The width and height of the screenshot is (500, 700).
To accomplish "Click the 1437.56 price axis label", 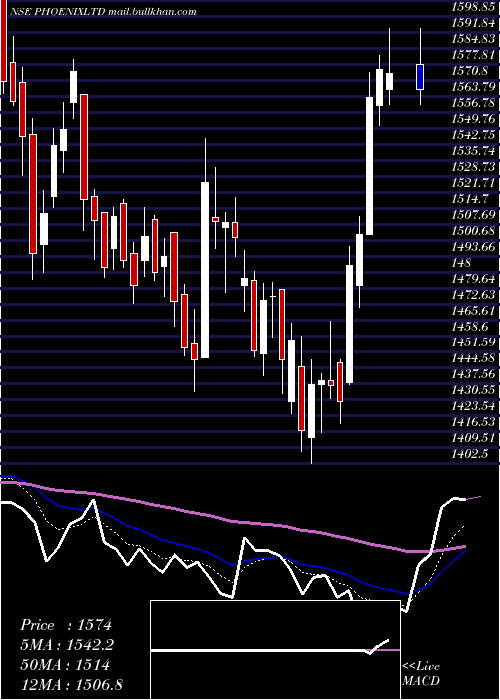I will 474,375.
